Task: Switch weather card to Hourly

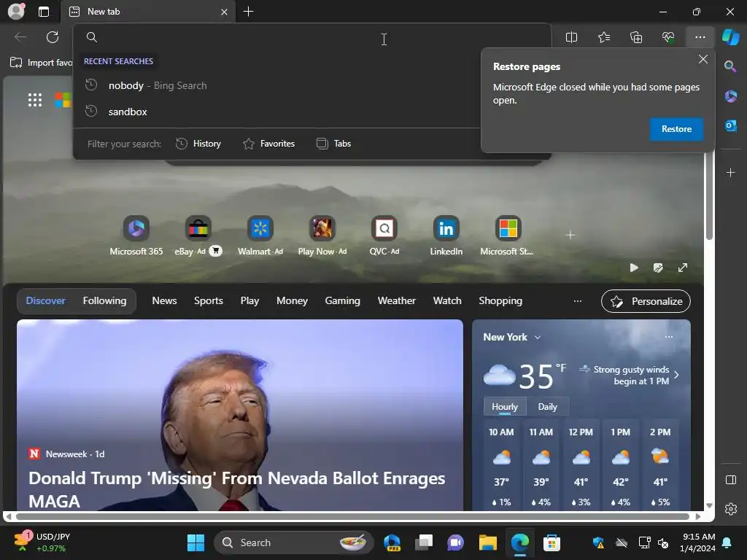Action: coord(505,407)
